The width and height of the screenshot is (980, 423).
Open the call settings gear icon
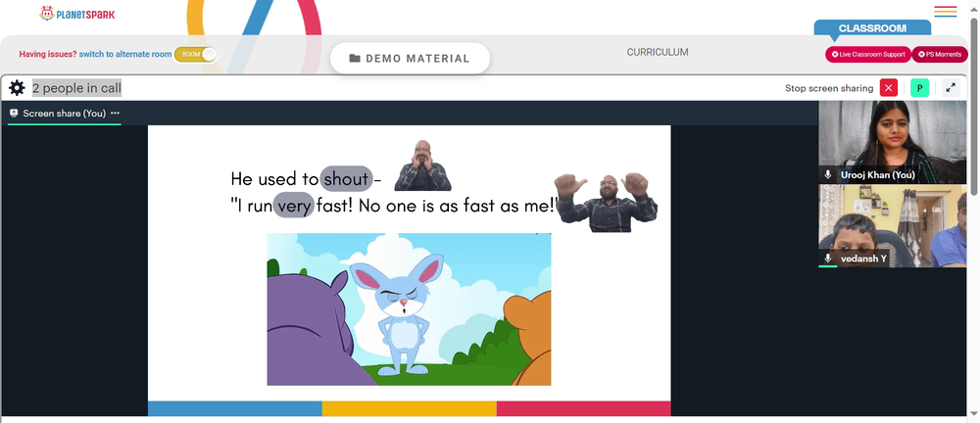17,88
